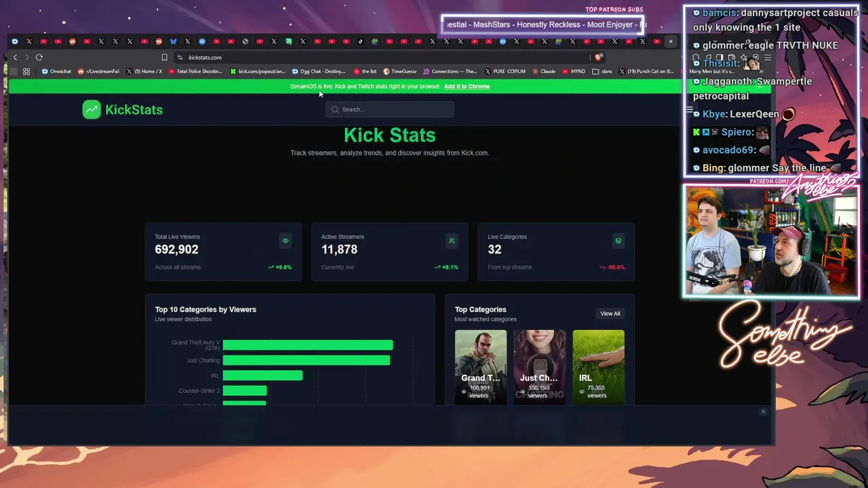Click the Top 10 Categories by Viewers heading
Image resolution: width=868 pixels, height=488 pixels.
tap(205, 310)
